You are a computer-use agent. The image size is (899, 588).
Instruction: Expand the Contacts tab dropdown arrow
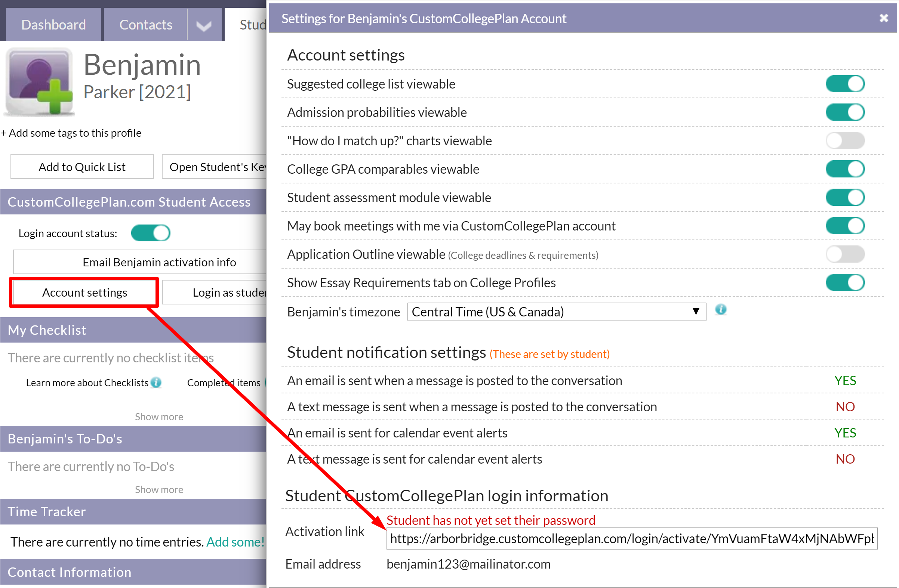(204, 26)
